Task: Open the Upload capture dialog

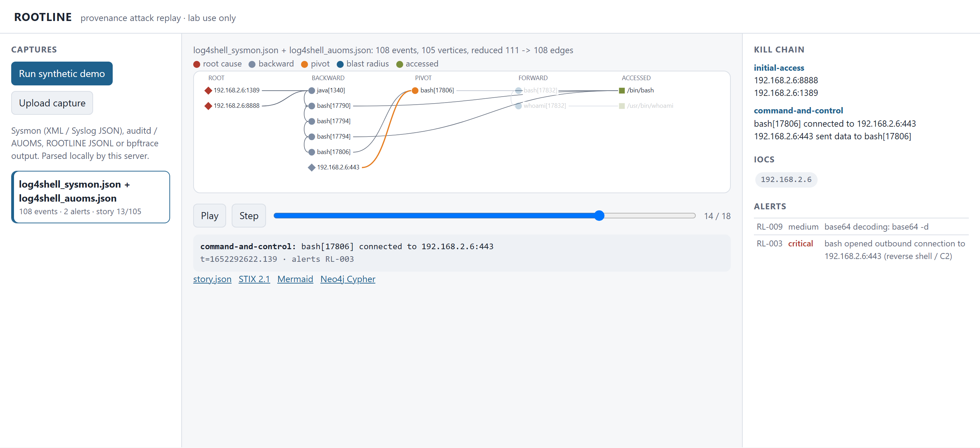Action: [x=52, y=103]
